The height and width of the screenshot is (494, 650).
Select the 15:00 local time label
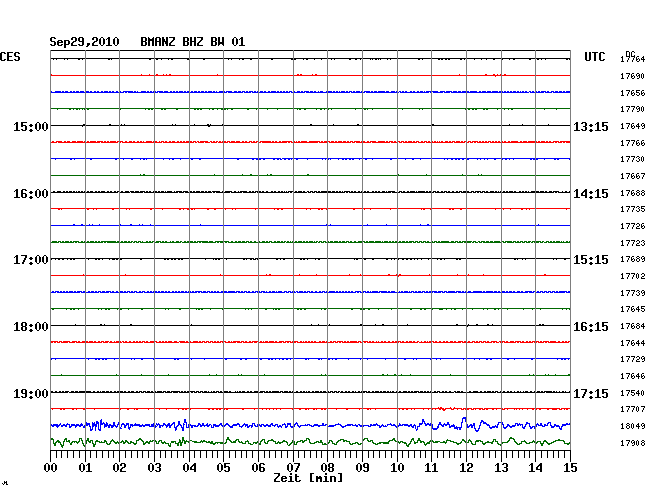tap(31, 126)
